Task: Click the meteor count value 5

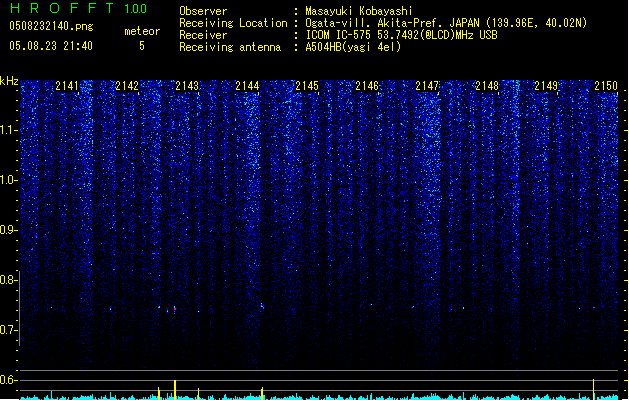Action: point(142,46)
